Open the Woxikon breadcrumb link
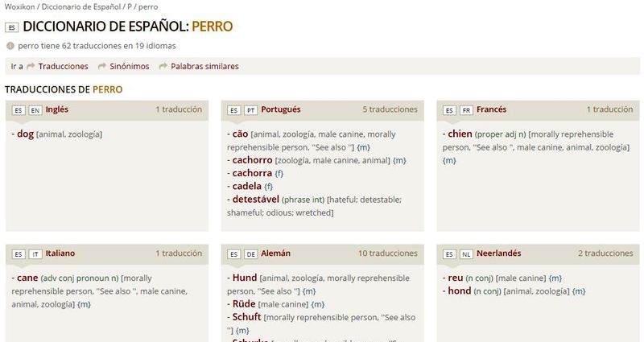The height and width of the screenshot is (342, 644). pyautogui.click(x=19, y=7)
